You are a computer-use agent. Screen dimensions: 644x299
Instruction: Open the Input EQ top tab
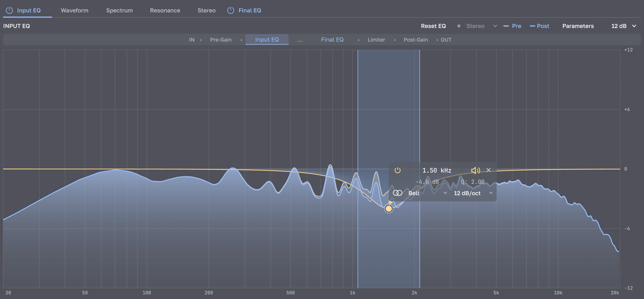coord(29,10)
